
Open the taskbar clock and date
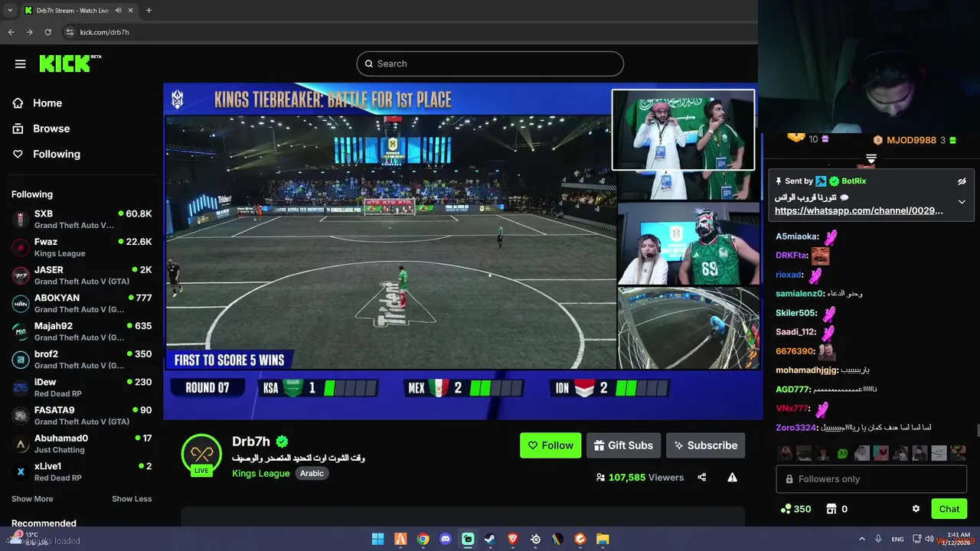pyautogui.click(x=958, y=539)
